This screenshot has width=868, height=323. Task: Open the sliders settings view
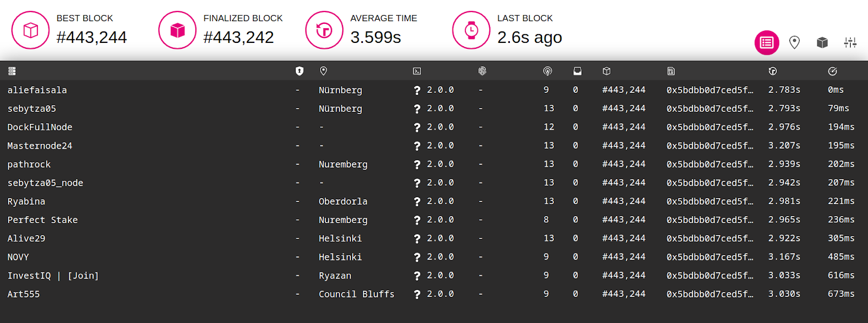pos(850,42)
